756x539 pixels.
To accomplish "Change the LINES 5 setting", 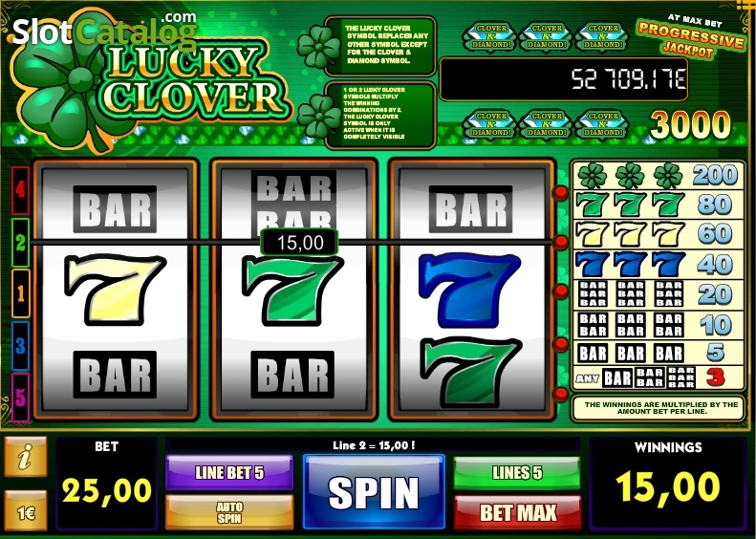I will [517, 473].
